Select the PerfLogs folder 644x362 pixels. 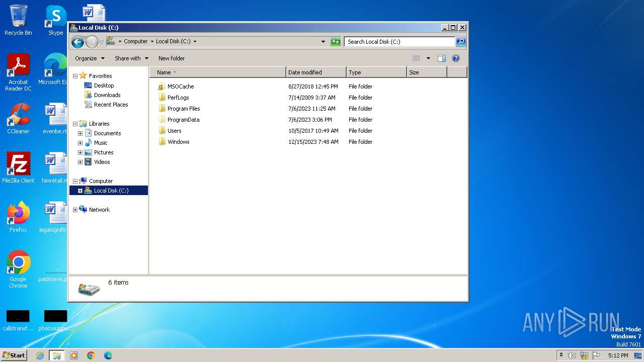click(x=178, y=98)
